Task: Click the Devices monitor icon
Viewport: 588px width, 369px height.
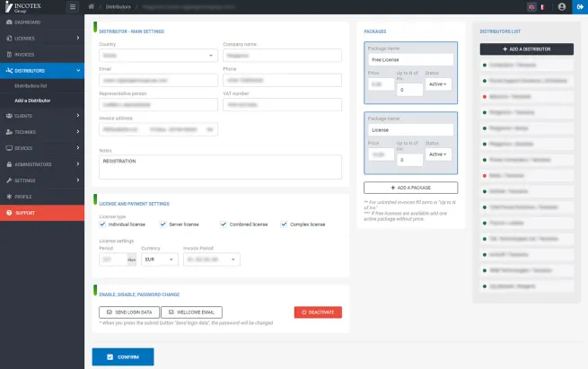Action: 9,148
